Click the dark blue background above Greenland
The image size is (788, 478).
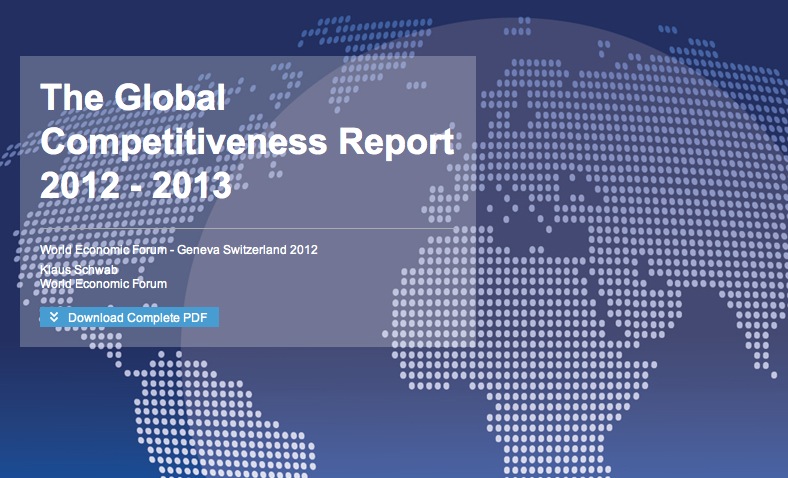click(200, 20)
